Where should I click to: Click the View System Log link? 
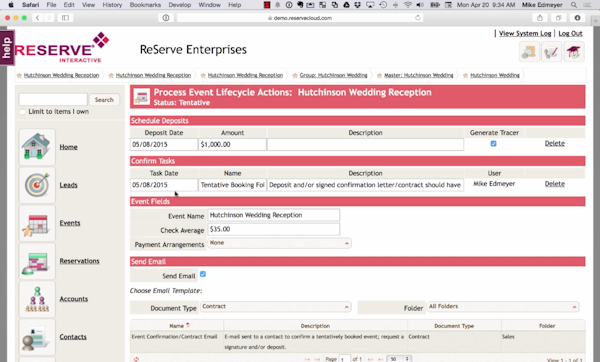(525, 33)
